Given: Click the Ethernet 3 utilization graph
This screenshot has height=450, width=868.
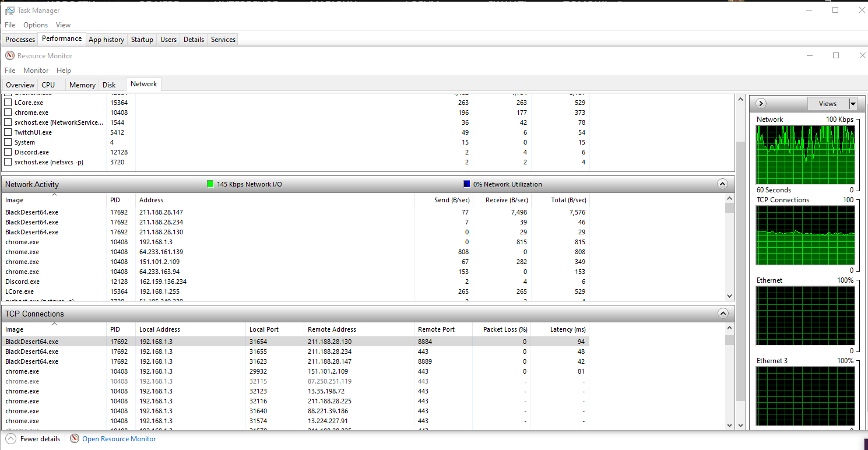Looking at the screenshot, I should pyautogui.click(x=805, y=396).
